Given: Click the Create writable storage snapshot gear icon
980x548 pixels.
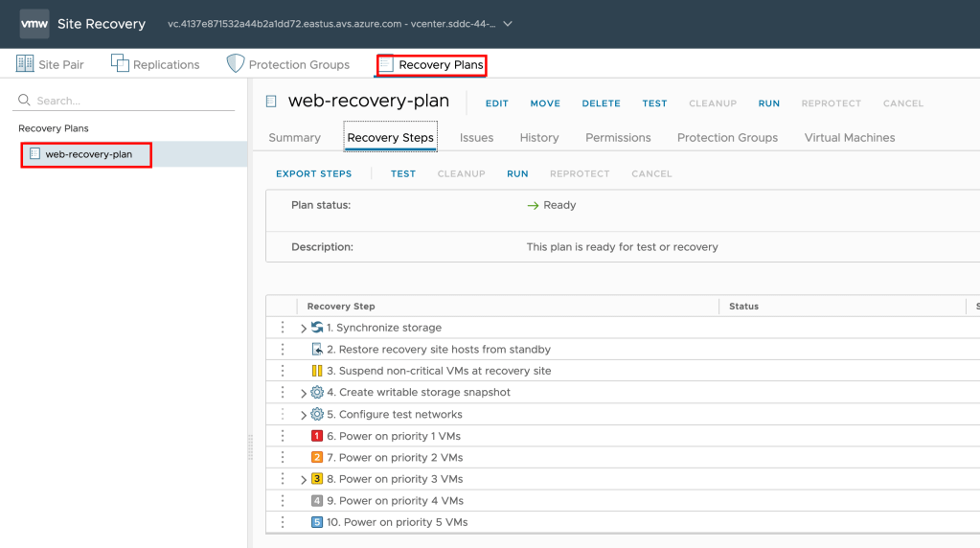Looking at the screenshot, I should [317, 393].
